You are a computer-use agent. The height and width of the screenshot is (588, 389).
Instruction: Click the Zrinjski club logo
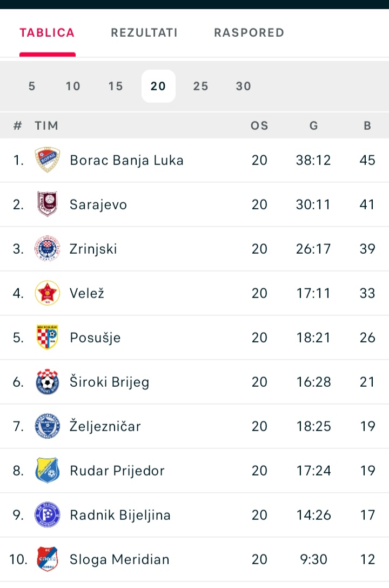click(x=47, y=248)
